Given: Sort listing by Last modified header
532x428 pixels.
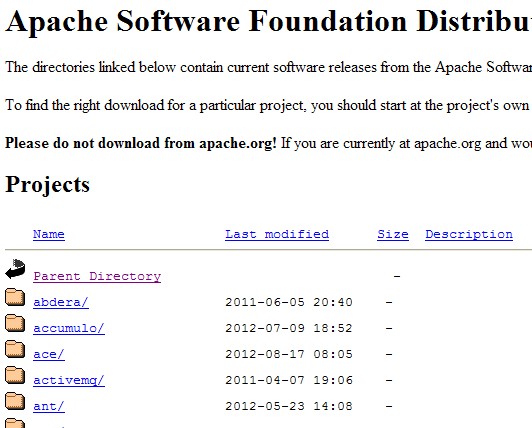Looking at the screenshot, I should click(x=277, y=234).
